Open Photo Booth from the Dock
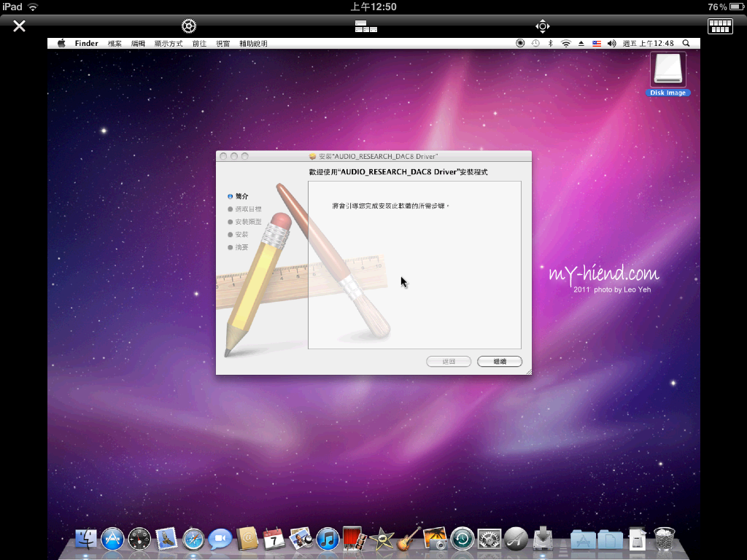The height and width of the screenshot is (560, 747). coord(355,539)
